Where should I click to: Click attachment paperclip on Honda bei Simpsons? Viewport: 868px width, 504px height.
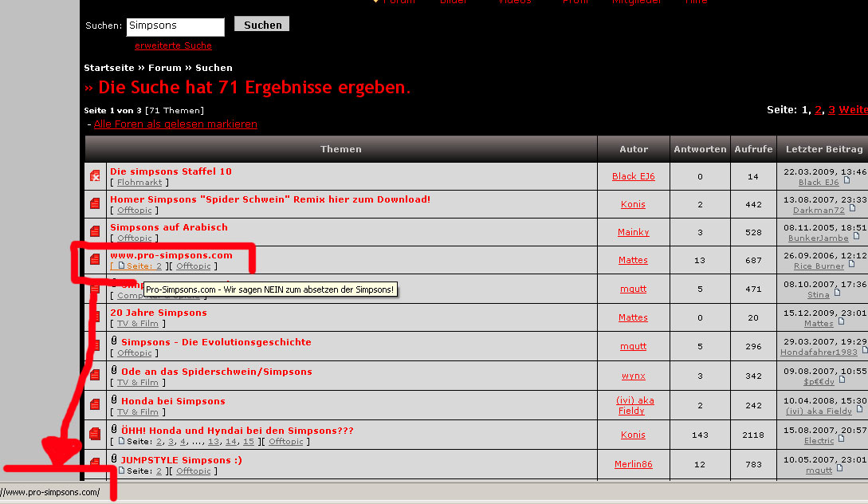coord(114,400)
